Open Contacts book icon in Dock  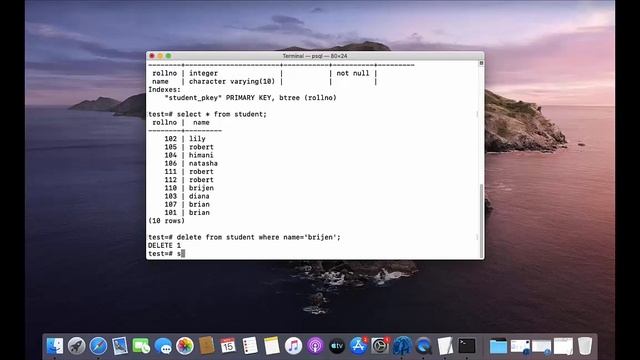coord(207,346)
